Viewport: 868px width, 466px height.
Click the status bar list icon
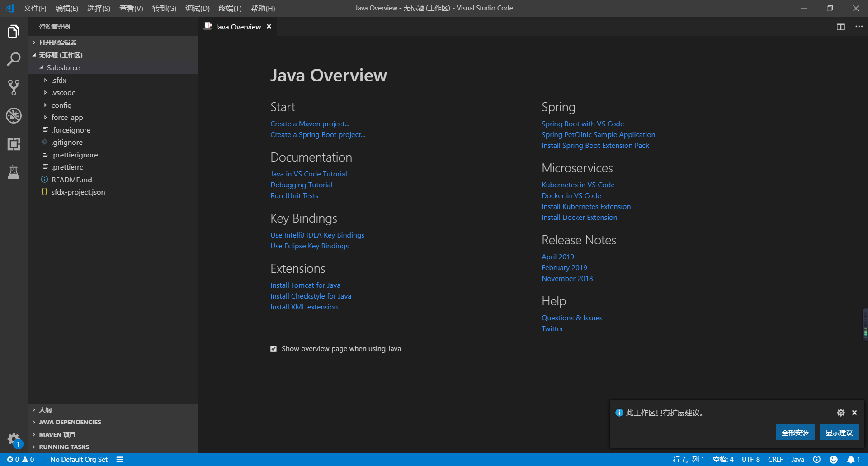[x=120, y=460]
